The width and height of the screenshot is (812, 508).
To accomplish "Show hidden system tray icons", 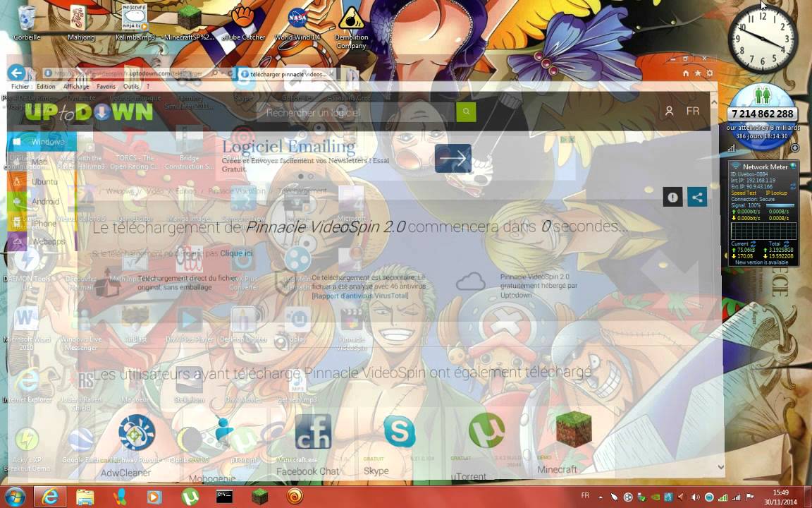I will [x=601, y=497].
